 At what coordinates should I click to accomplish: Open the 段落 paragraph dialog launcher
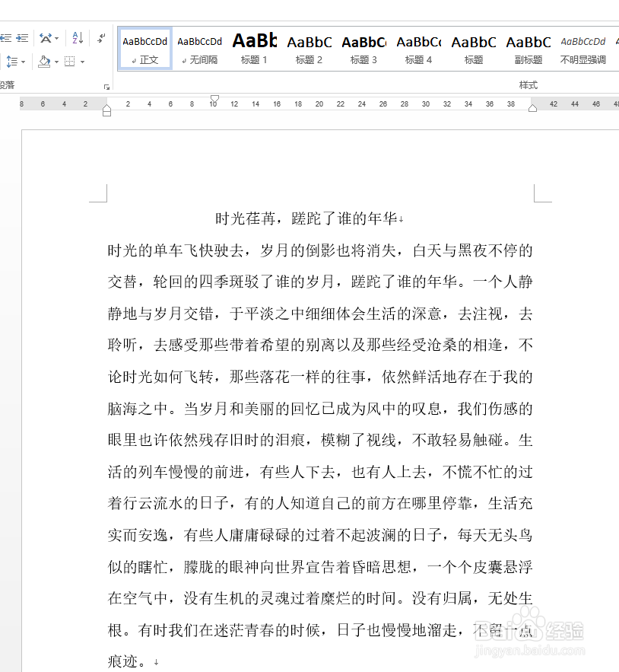coord(106,86)
